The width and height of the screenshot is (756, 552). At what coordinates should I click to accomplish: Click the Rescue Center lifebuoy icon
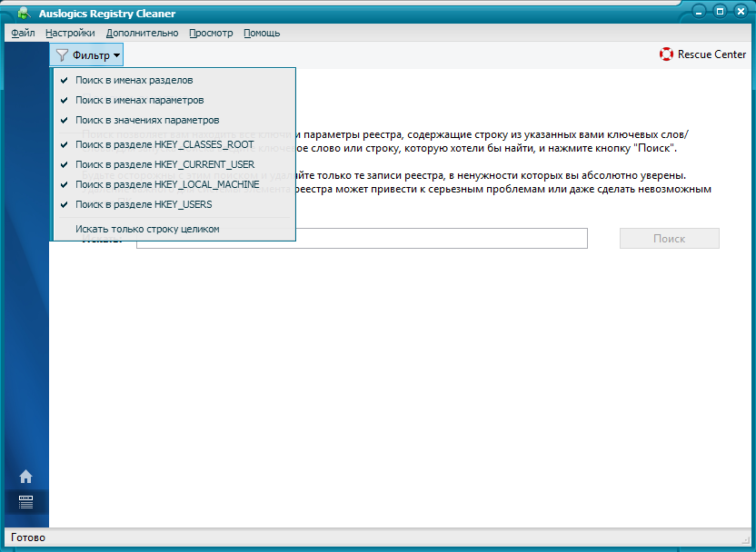point(666,54)
